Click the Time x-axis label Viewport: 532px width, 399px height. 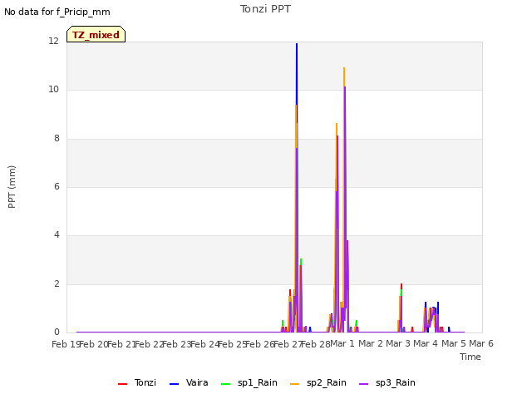[470, 357]
